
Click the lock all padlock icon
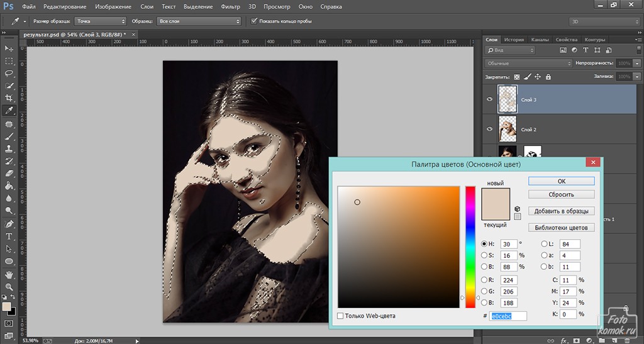(548, 77)
